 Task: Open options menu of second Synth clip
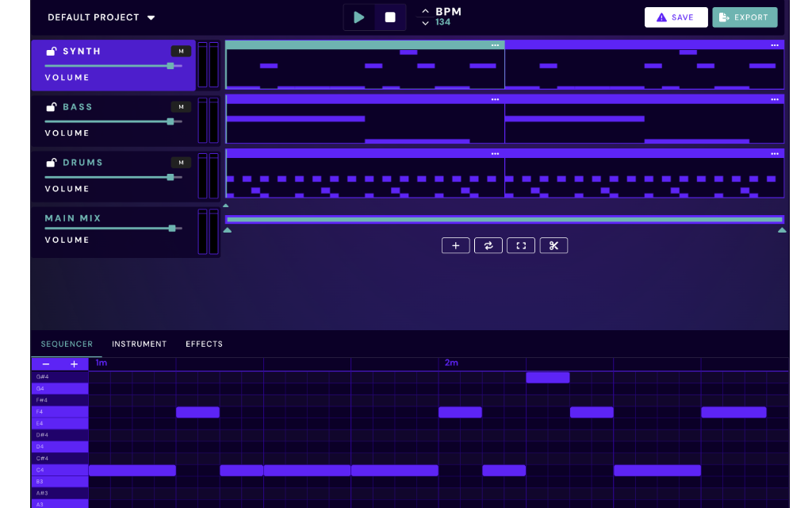pyautogui.click(x=775, y=45)
